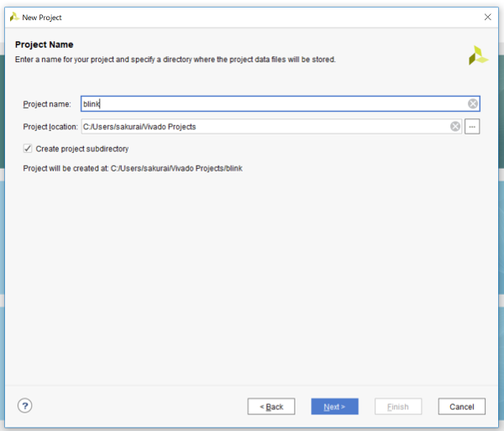
Task: Click the 'Project will be created at' path text
Action: (x=133, y=168)
